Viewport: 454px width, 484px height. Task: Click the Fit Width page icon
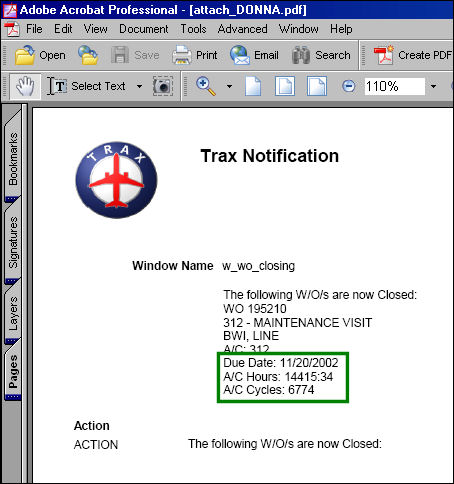(x=317, y=86)
